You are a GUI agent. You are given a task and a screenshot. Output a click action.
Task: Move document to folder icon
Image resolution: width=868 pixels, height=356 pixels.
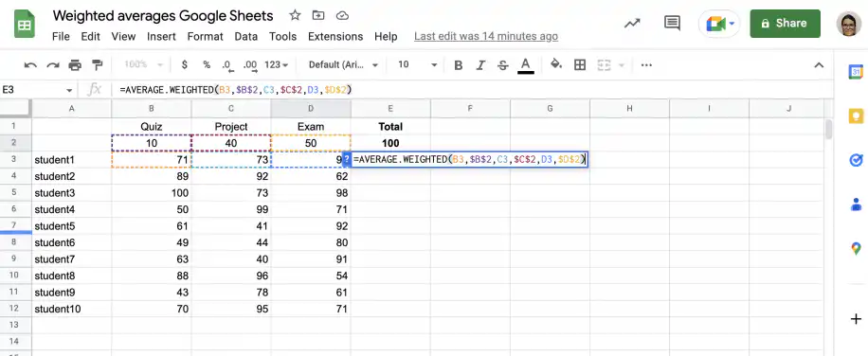point(318,15)
